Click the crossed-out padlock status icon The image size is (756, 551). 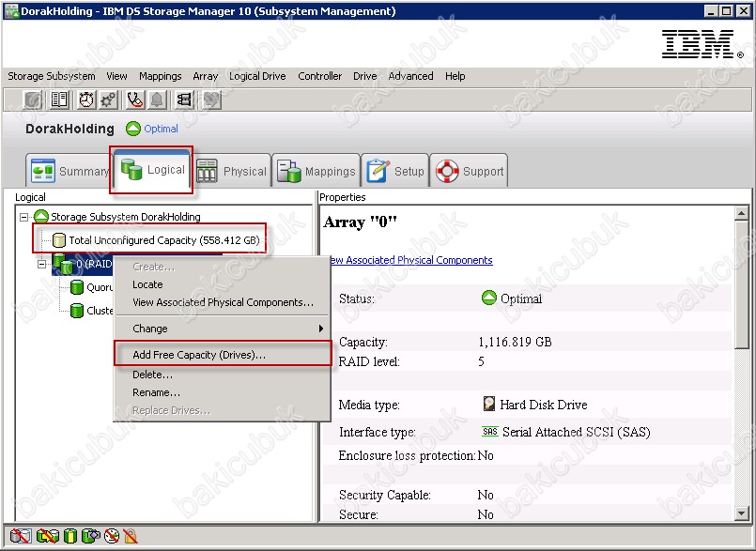coord(131,536)
